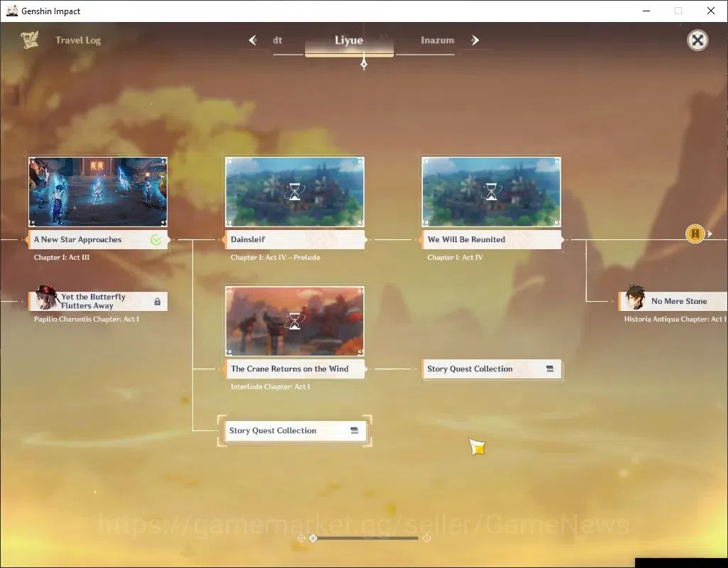Open the Dainsleif quest thumbnail
Viewport: 728px width, 568px height.
click(x=295, y=192)
